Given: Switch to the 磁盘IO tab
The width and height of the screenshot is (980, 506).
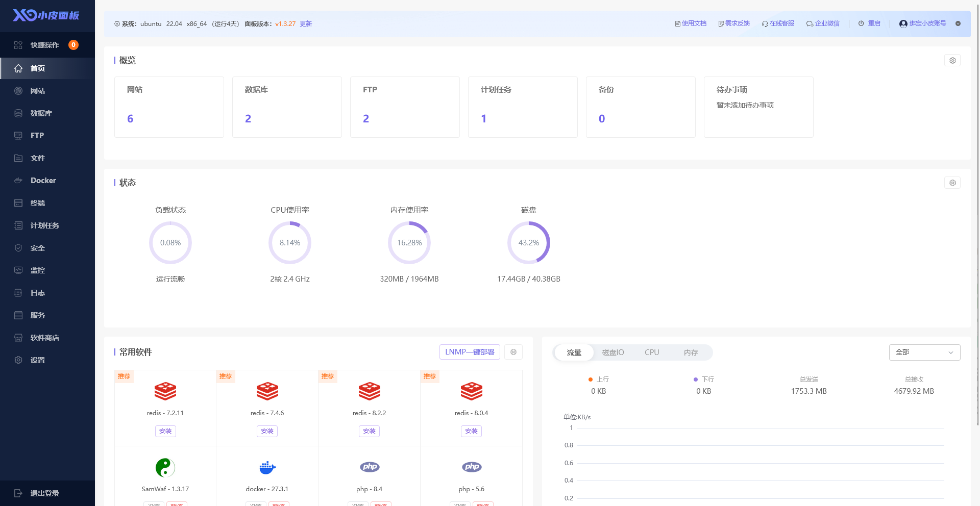Looking at the screenshot, I should [x=612, y=352].
